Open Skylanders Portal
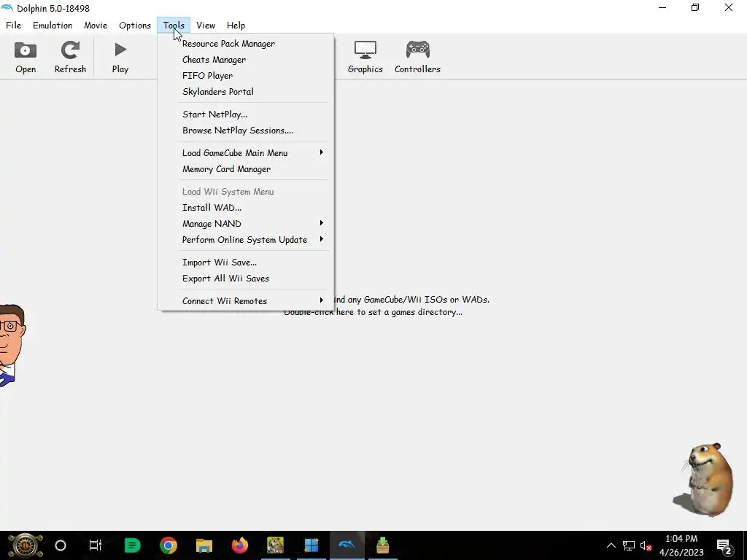Screen dimensions: 747x560 pyautogui.click(x=246, y=91)
